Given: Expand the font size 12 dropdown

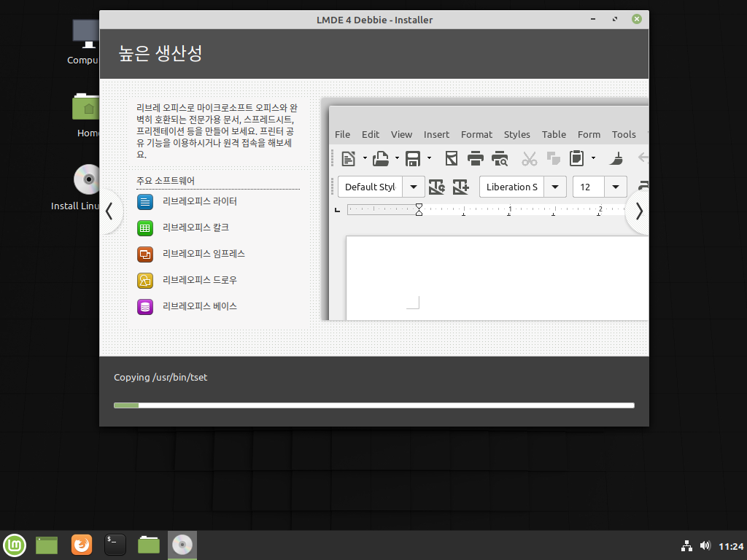Looking at the screenshot, I should click(616, 187).
